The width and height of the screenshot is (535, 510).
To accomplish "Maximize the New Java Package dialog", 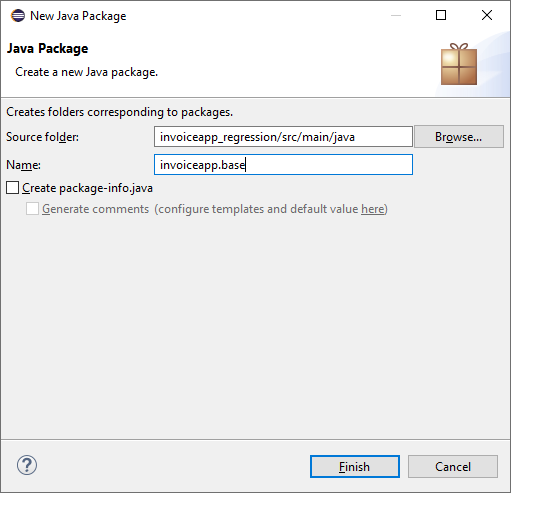I will point(441,15).
